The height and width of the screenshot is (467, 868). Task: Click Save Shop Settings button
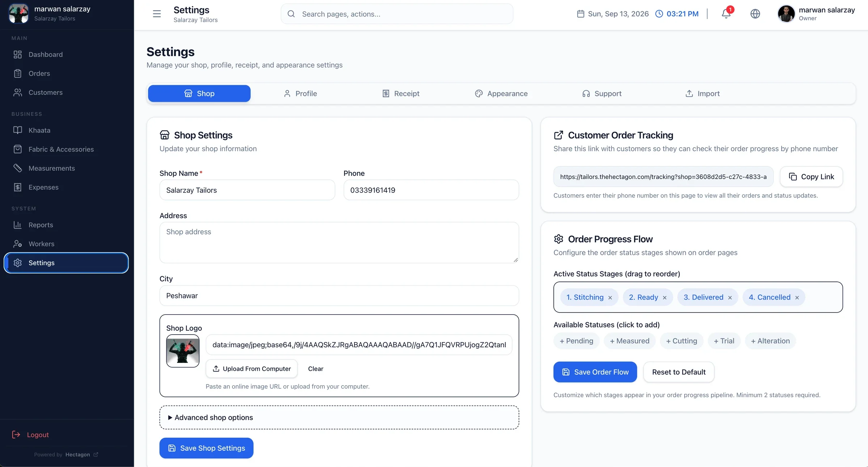[207, 448]
